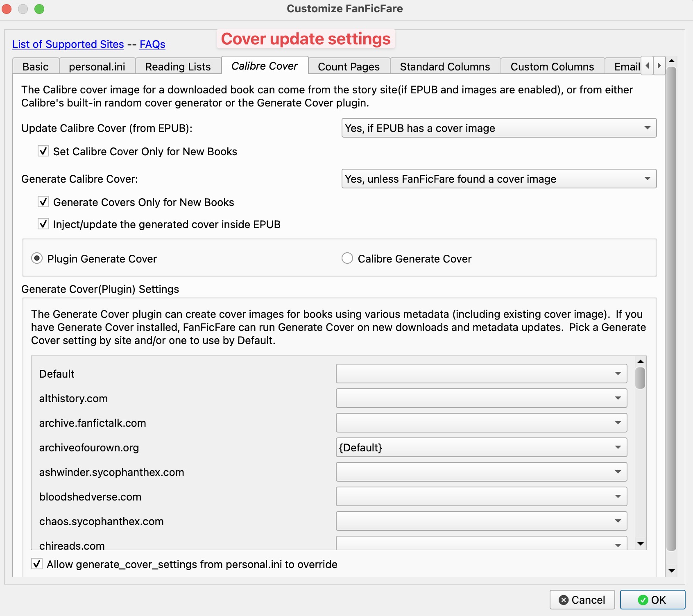Open the List of Supported Sites link
The height and width of the screenshot is (616, 693).
[x=68, y=44]
